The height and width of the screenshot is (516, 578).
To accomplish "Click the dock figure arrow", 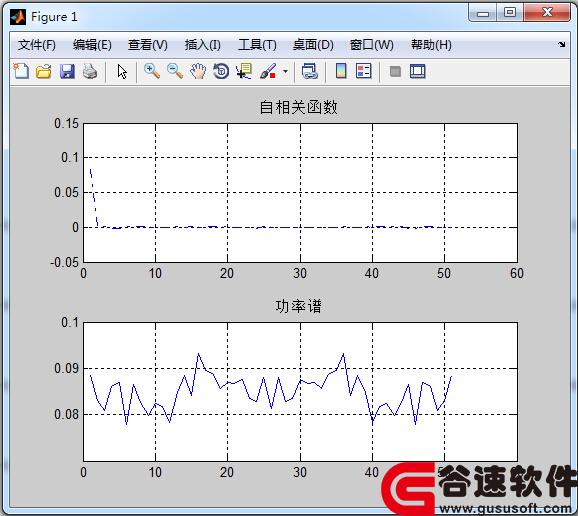I will (561, 45).
